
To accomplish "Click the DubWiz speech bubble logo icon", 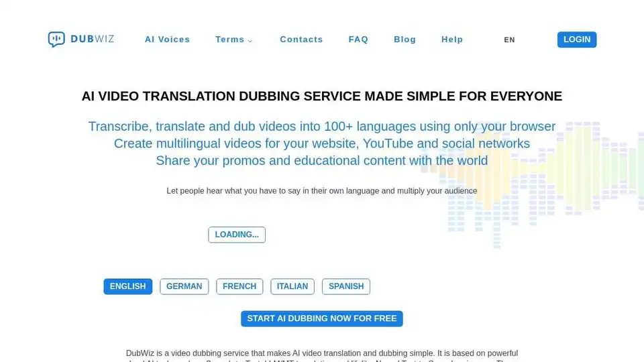I will click(x=56, y=40).
